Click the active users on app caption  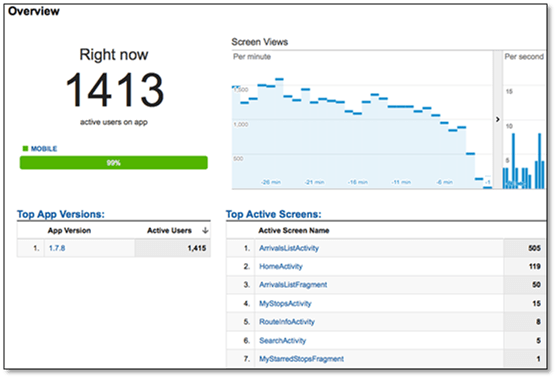click(x=114, y=122)
